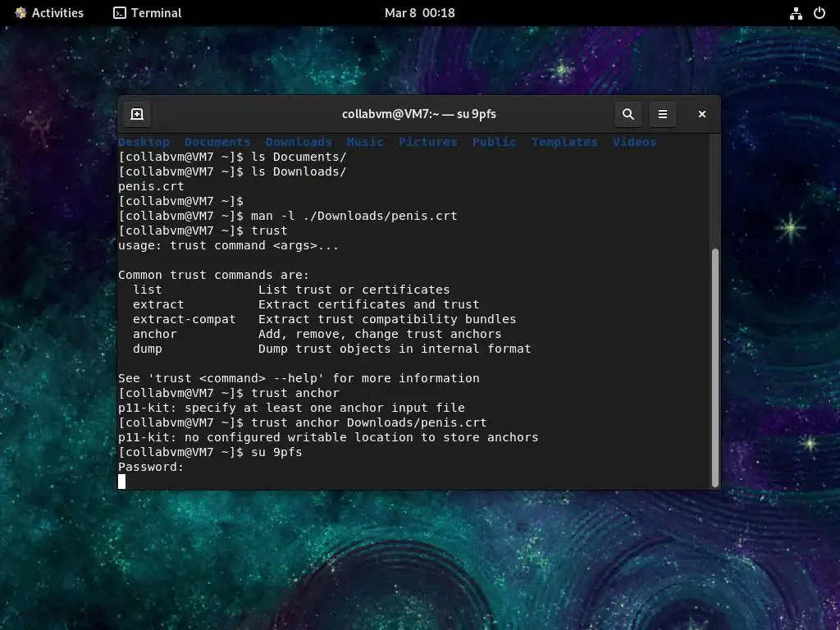Viewport: 840px width, 630px height.
Task: Click the terminal cursor block
Action: point(122,482)
